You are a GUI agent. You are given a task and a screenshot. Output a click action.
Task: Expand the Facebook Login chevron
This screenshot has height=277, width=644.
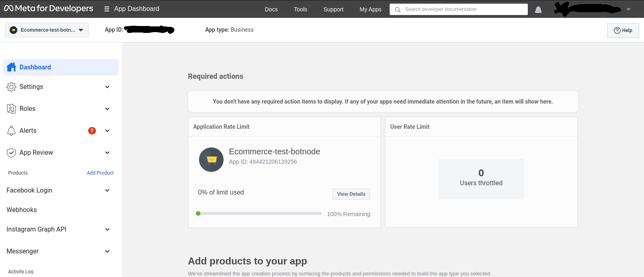107,190
